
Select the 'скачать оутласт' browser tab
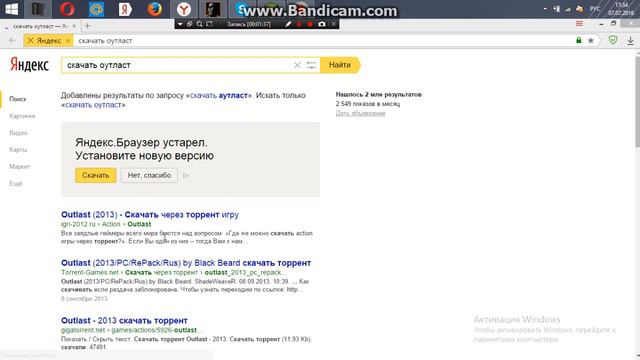40,26
